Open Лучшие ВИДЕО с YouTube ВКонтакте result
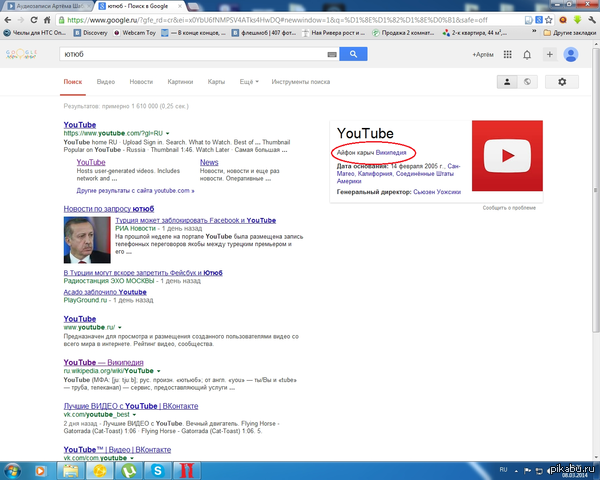The height and width of the screenshot is (480, 600). click(x=131, y=406)
